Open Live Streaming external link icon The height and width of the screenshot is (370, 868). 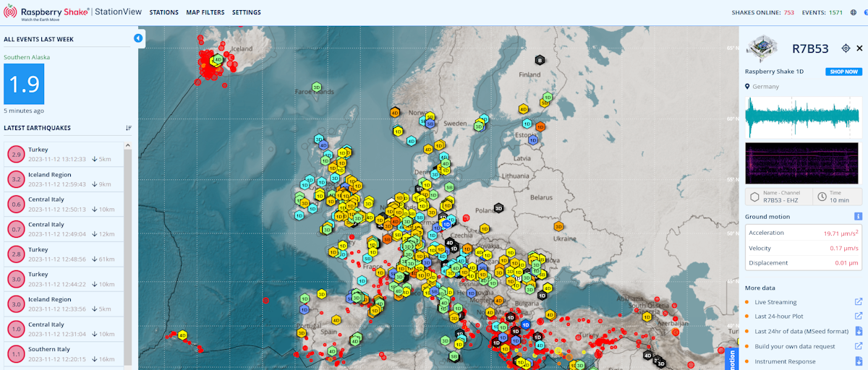click(859, 302)
